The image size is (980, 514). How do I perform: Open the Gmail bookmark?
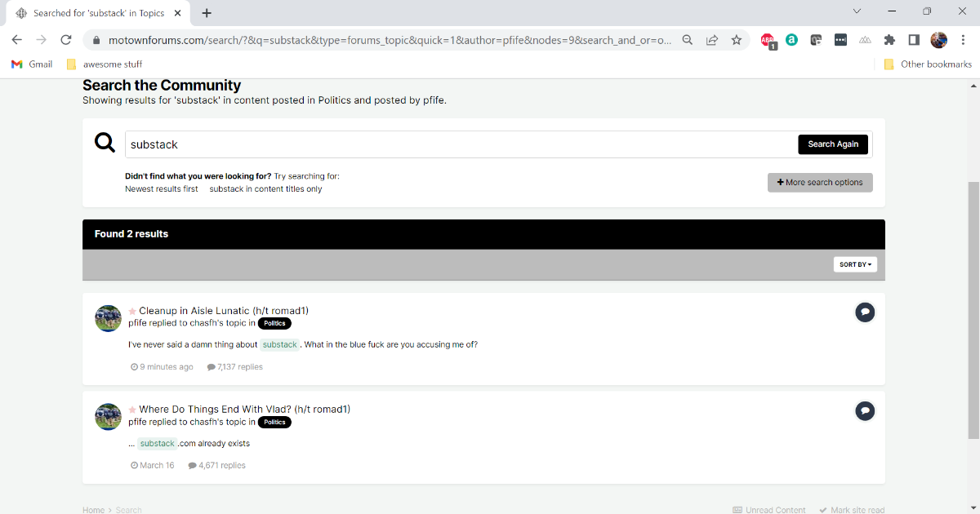point(32,64)
